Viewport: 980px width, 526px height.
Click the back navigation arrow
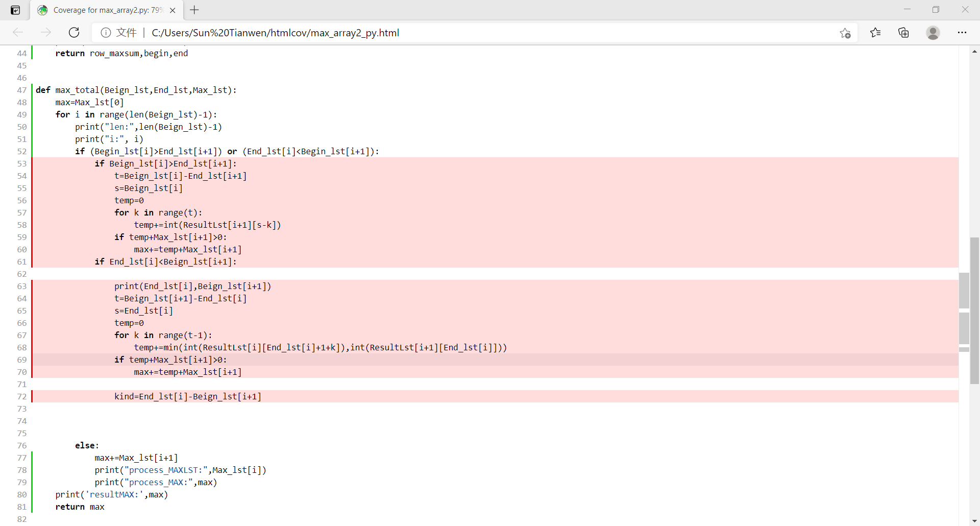point(18,33)
